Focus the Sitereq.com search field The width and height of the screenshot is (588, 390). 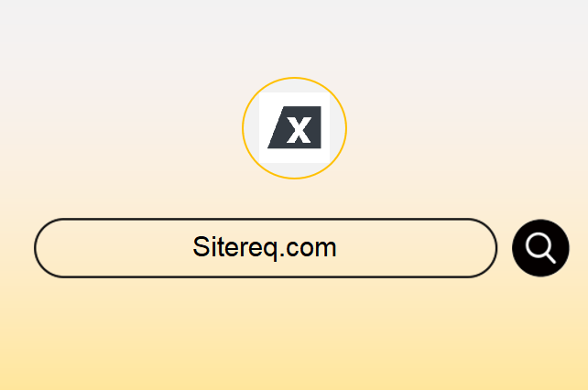pyautogui.click(x=266, y=248)
